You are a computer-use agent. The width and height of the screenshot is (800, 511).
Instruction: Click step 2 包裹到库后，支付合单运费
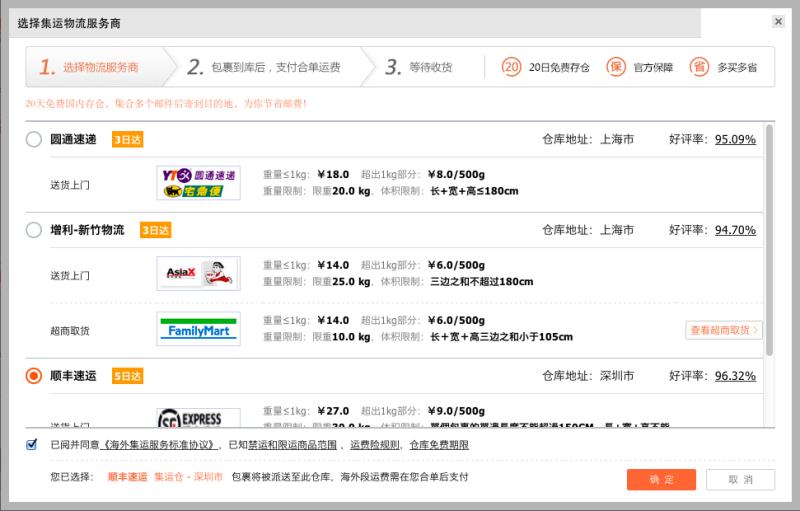[x=270, y=67]
